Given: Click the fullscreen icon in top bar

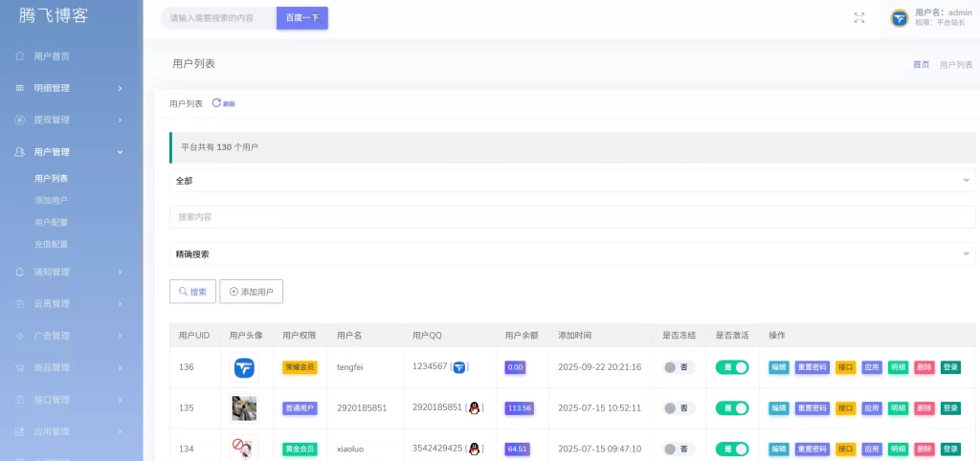Looking at the screenshot, I should [x=858, y=18].
